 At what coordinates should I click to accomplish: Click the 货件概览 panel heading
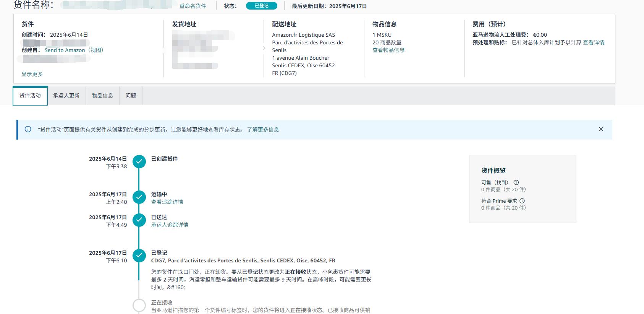click(x=493, y=171)
